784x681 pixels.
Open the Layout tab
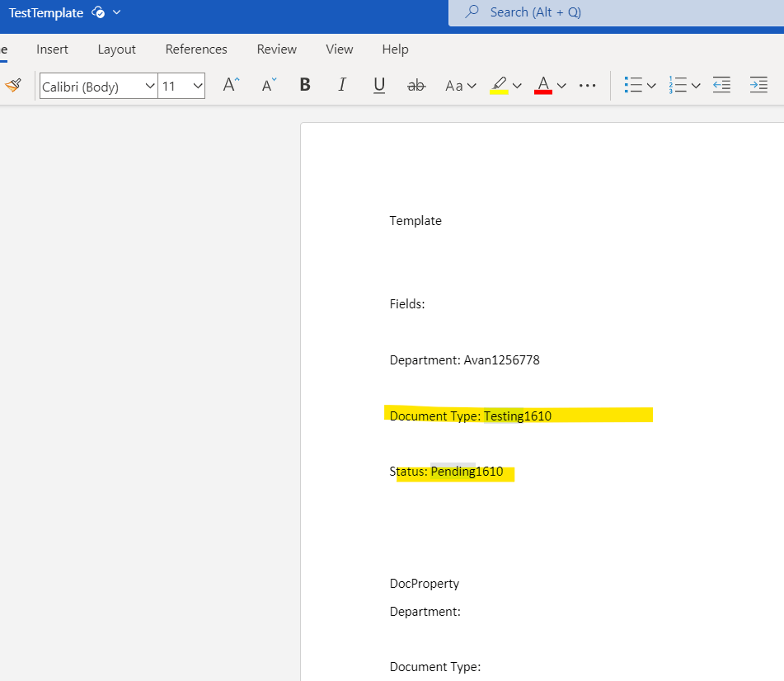tap(116, 49)
